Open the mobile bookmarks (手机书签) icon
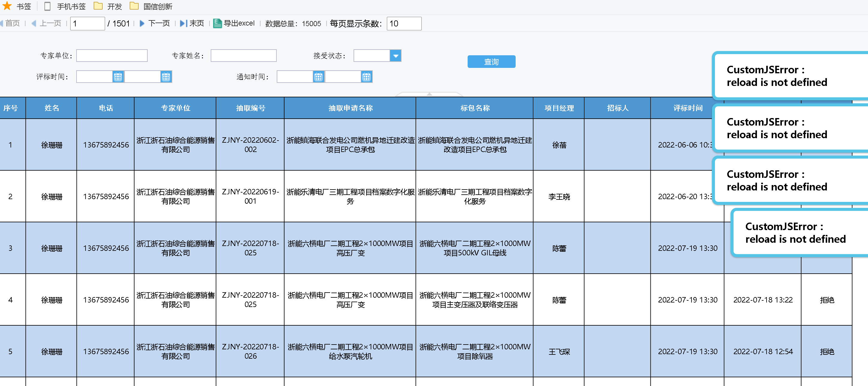Screen dimensions: 868x386 pyautogui.click(x=47, y=6)
